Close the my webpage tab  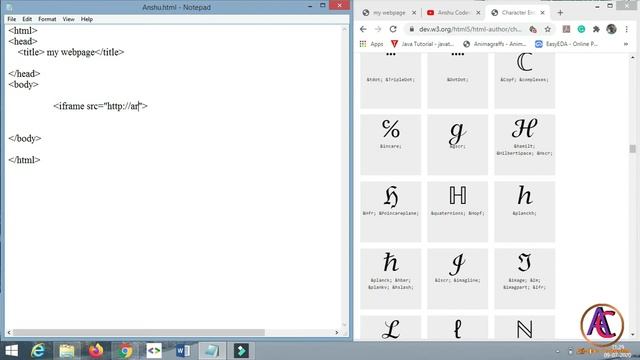[x=414, y=13]
